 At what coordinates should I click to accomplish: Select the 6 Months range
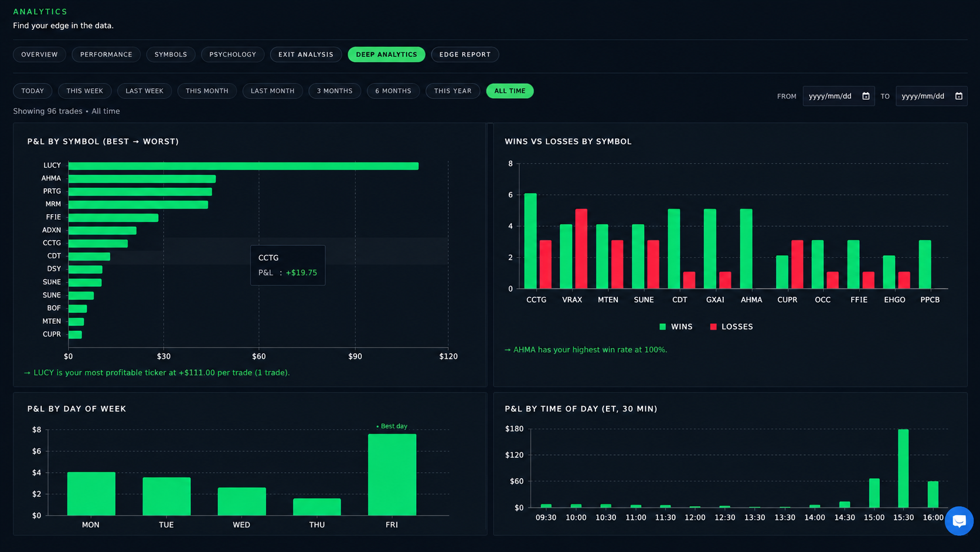pos(393,91)
